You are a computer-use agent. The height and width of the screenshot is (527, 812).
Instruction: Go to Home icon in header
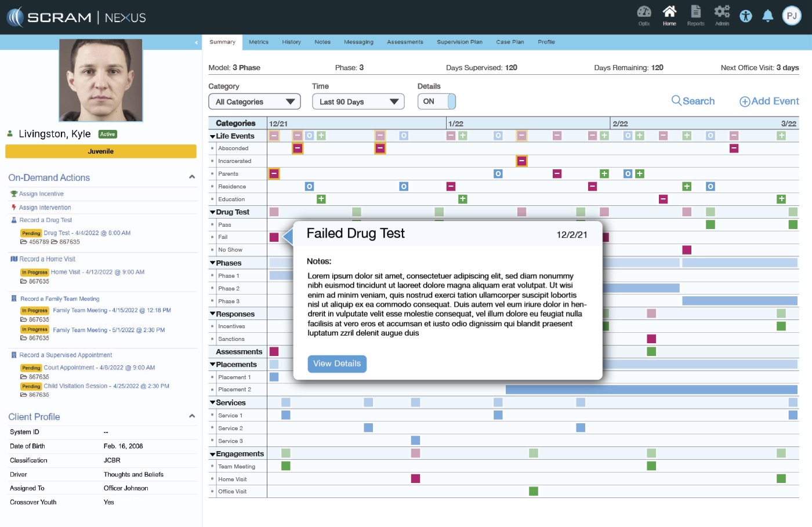pos(669,13)
